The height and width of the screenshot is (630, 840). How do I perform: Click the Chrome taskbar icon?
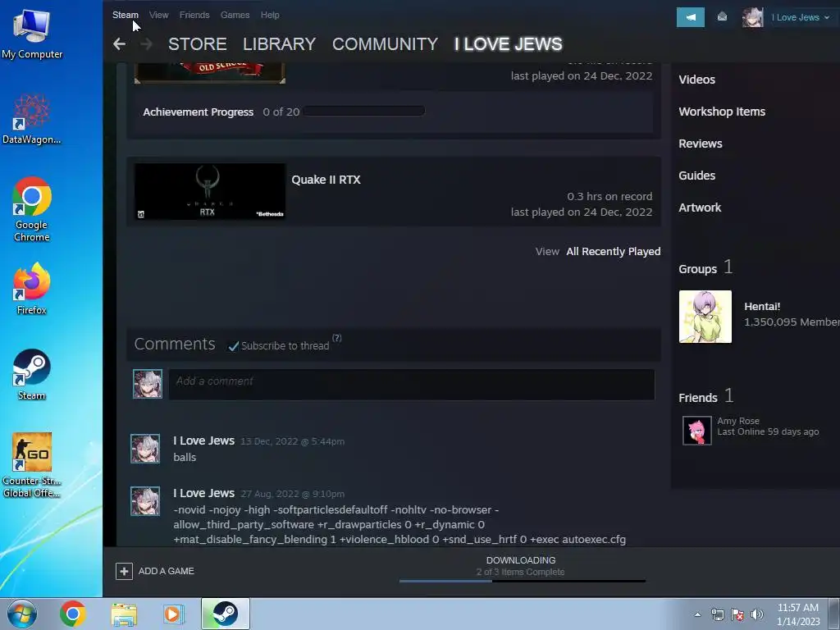point(73,614)
